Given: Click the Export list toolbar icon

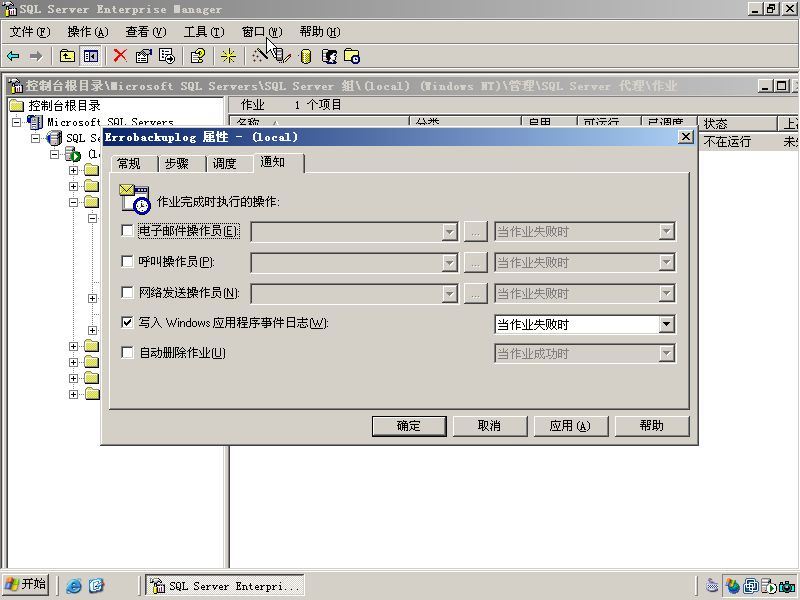Looking at the screenshot, I should tap(167, 56).
